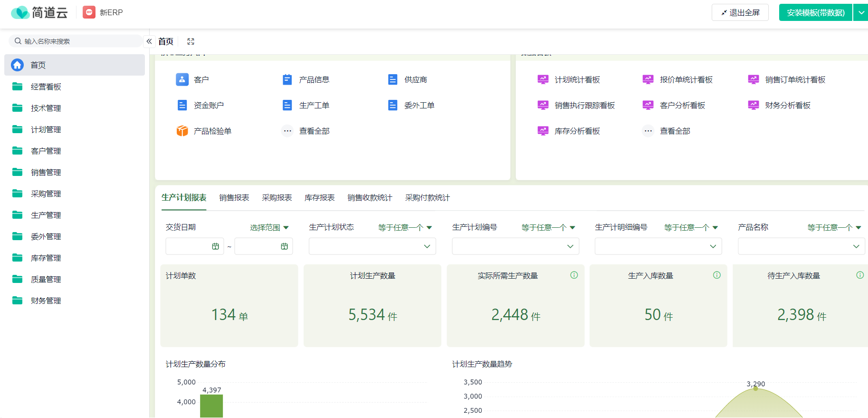Switch to 库存报表 tab

pyautogui.click(x=320, y=197)
